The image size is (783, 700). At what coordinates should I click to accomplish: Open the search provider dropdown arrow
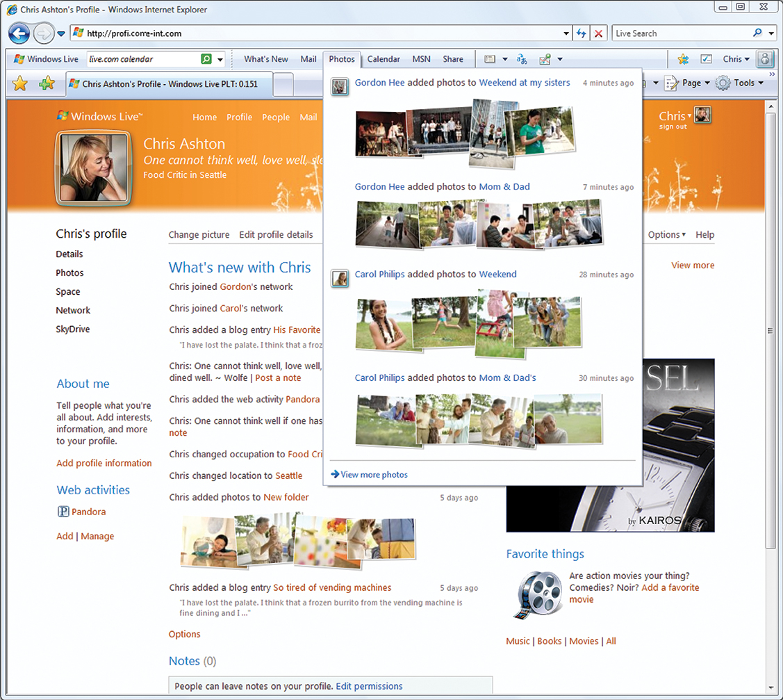[x=771, y=33]
